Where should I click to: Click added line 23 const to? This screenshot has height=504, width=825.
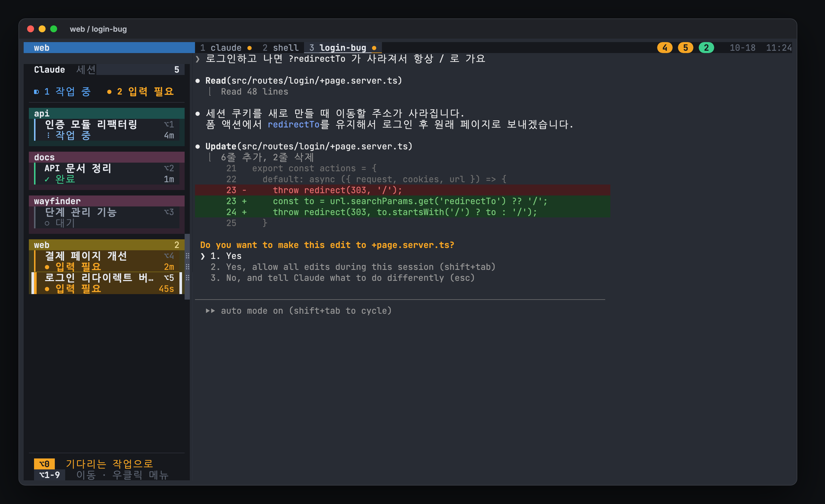click(x=402, y=201)
